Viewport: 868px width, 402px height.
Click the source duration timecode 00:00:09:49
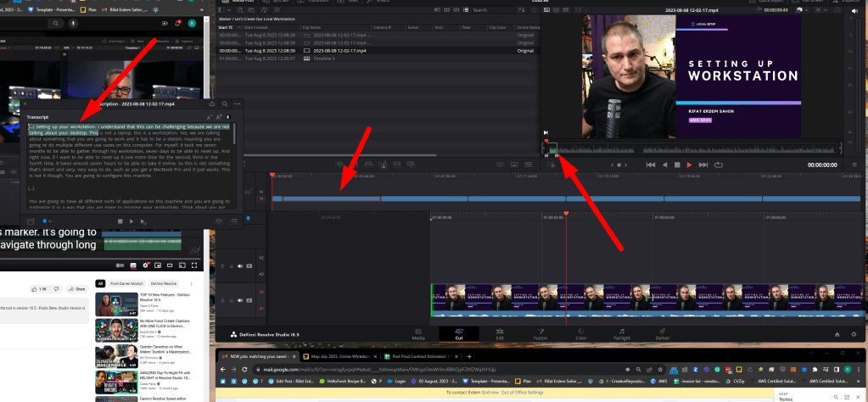[776, 10]
